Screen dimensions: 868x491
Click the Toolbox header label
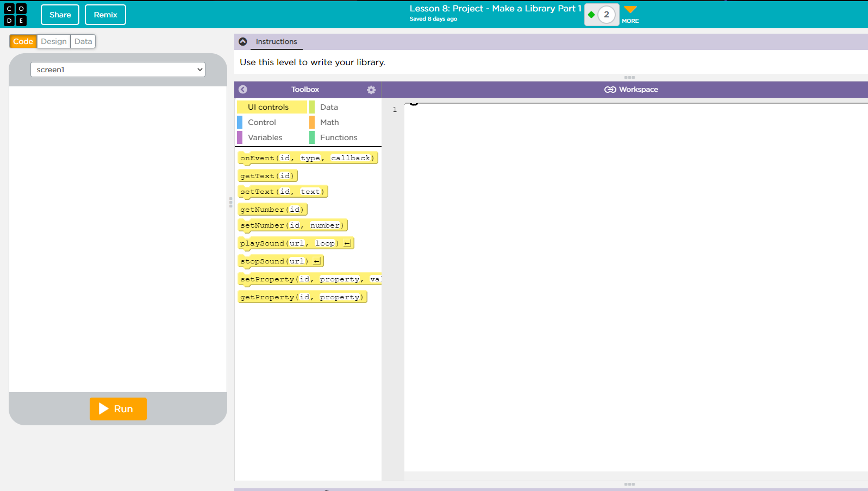(x=305, y=90)
